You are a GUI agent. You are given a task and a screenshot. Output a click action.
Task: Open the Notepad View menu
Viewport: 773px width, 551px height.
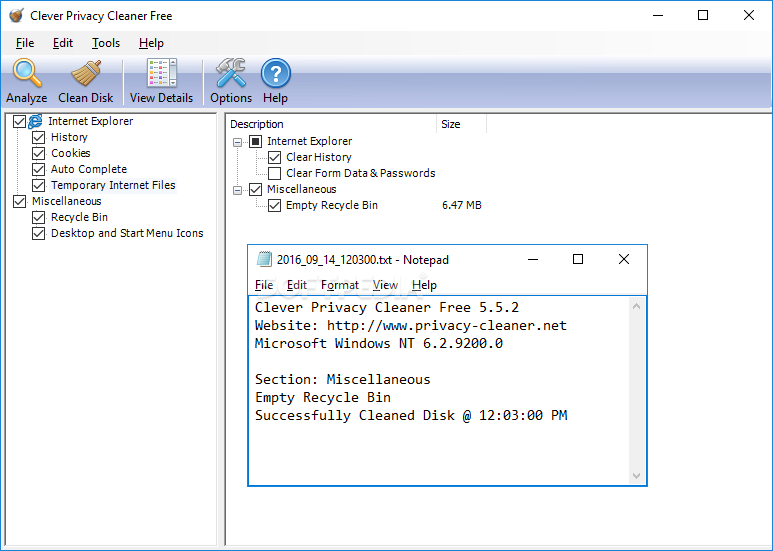pos(385,285)
